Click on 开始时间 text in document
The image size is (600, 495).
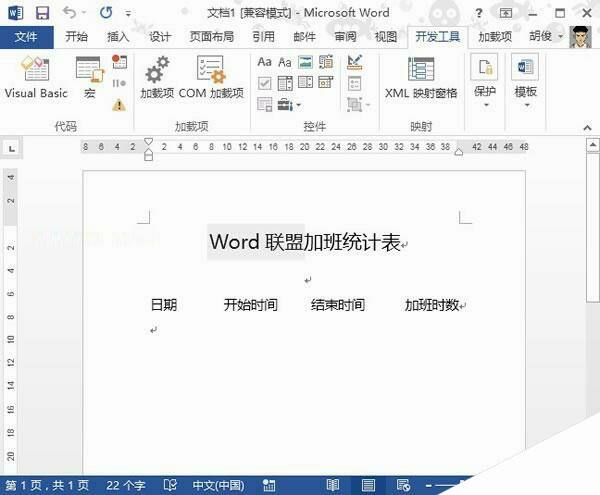click(x=251, y=305)
